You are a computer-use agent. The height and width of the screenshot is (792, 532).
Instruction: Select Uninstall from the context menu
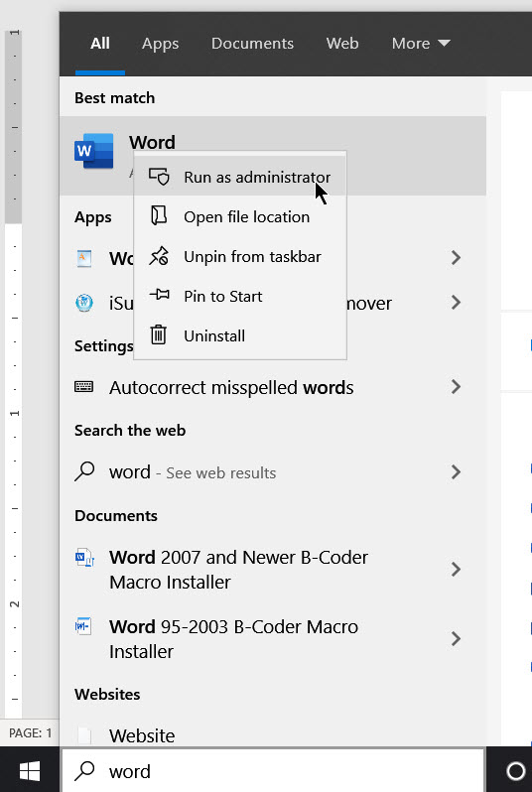pos(240,335)
